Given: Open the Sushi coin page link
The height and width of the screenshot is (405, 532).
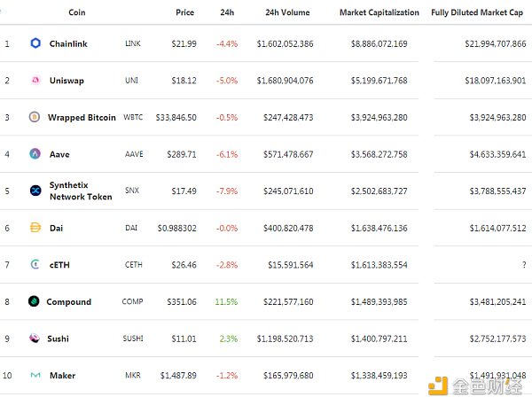Looking at the screenshot, I should tap(58, 339).
